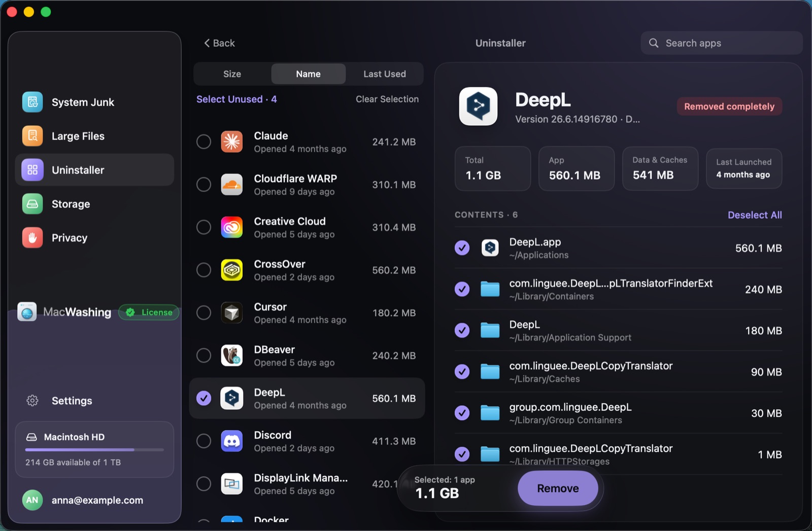Uncheck the ~/Library/Caches item checkbox
This screenshot has height=531, width=812.
tap(462, 372)
